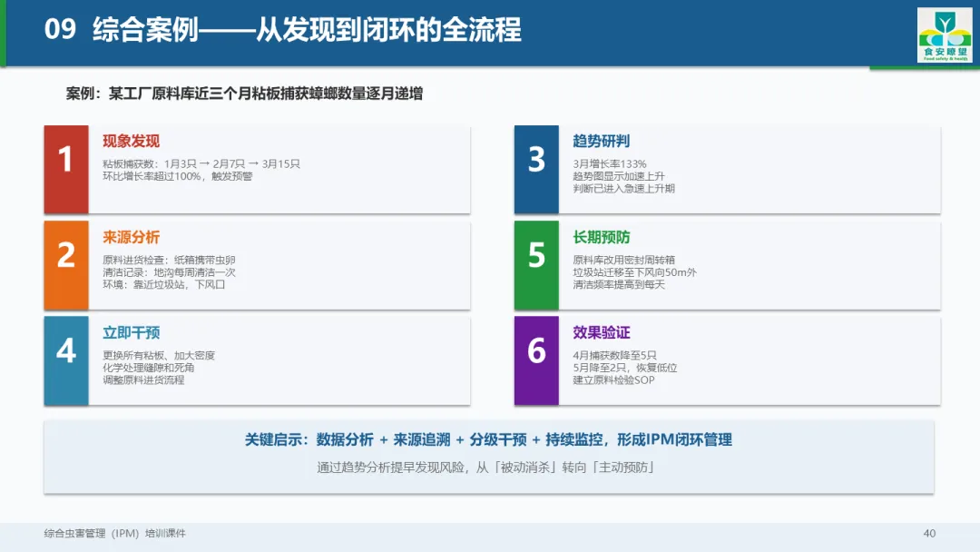Click the heading 长期预防

(x=602, y=238)
